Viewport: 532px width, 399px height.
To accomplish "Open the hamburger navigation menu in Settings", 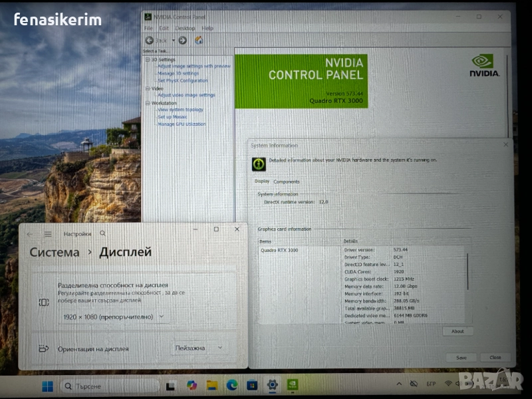I will coord(48,233).
